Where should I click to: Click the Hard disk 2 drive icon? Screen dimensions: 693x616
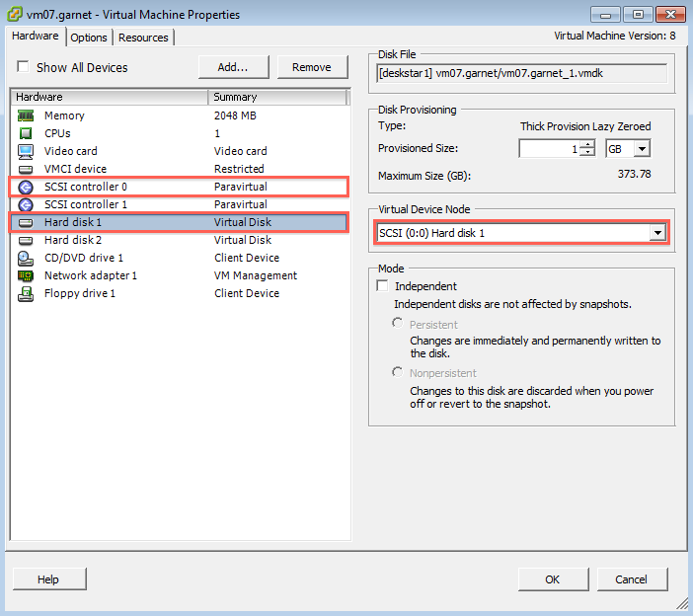coord(26,241)
